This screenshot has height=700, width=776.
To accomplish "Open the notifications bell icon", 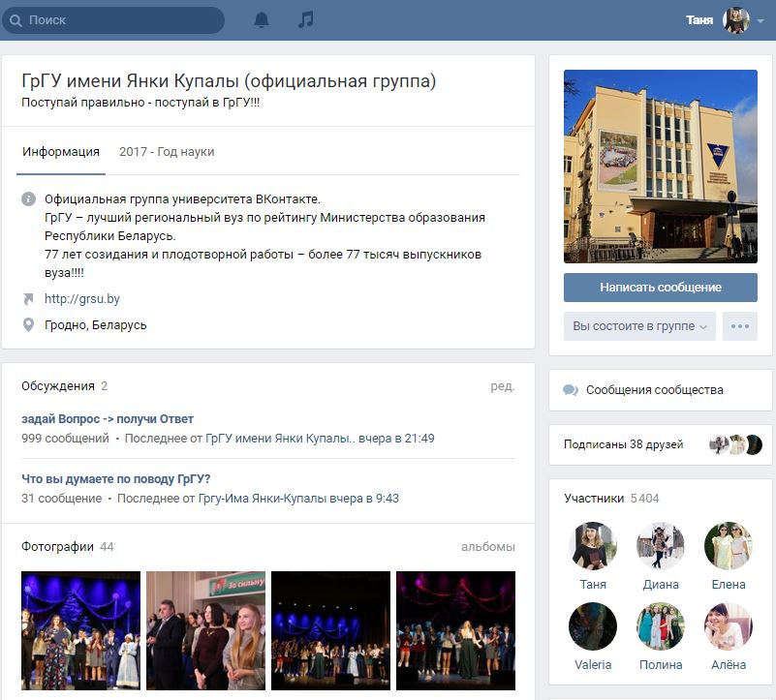I will [x=262, y=19].
